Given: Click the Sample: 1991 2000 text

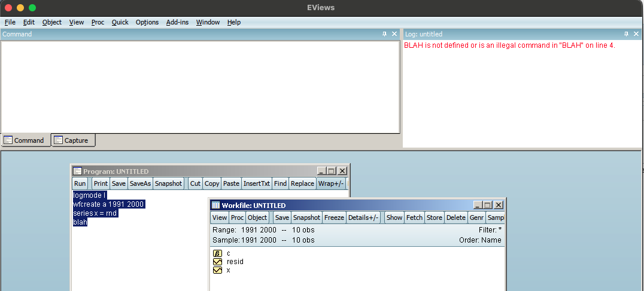Looking at the screenshot, I should click(x=244, y=240).
